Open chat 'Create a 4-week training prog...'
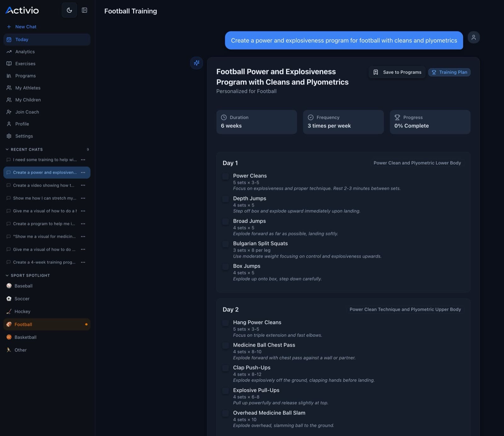Screen dimensions: 504x436 point(44,262)
